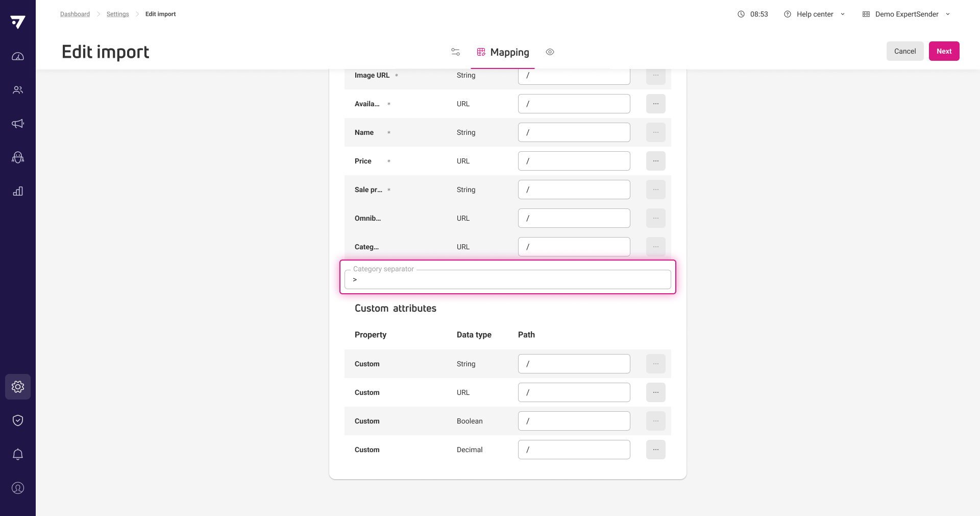Select the Mapping tab
This screenshot has width=980, height=516.
[503, 52]
